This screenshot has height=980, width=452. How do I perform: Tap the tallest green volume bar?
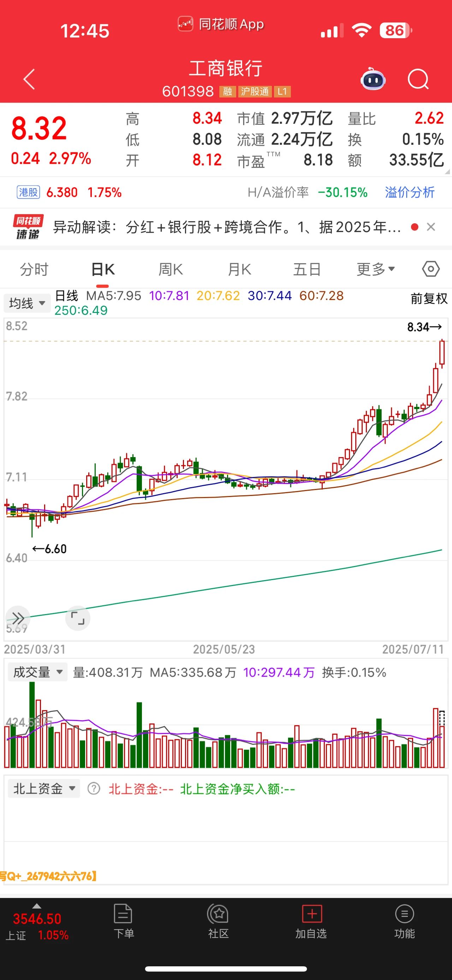click(x=32, y=725)
